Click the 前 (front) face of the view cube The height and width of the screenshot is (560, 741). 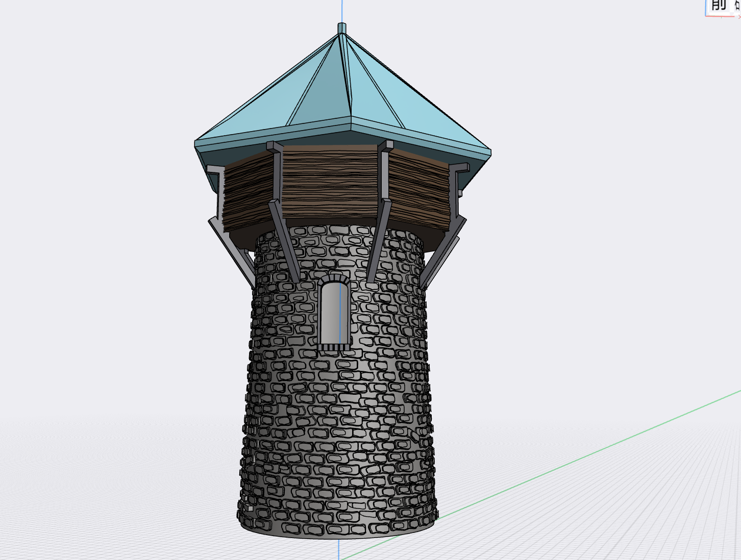pyautogui.click(x=719, y=7)
